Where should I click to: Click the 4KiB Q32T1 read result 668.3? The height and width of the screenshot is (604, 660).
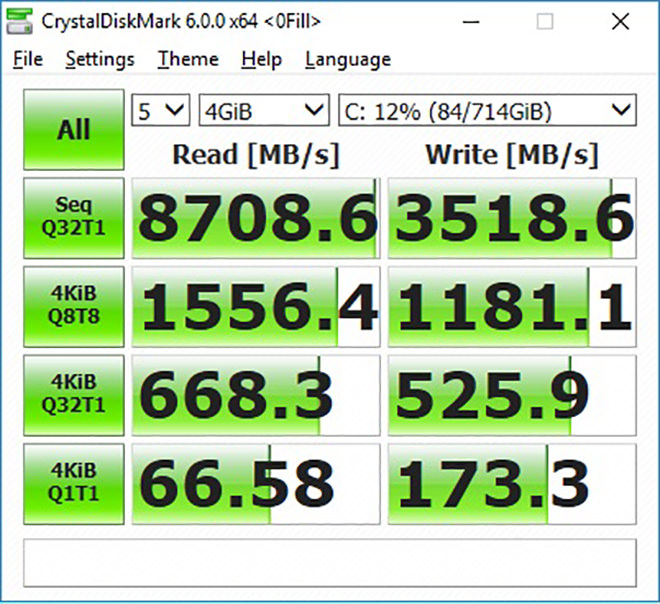pos(256,395)
